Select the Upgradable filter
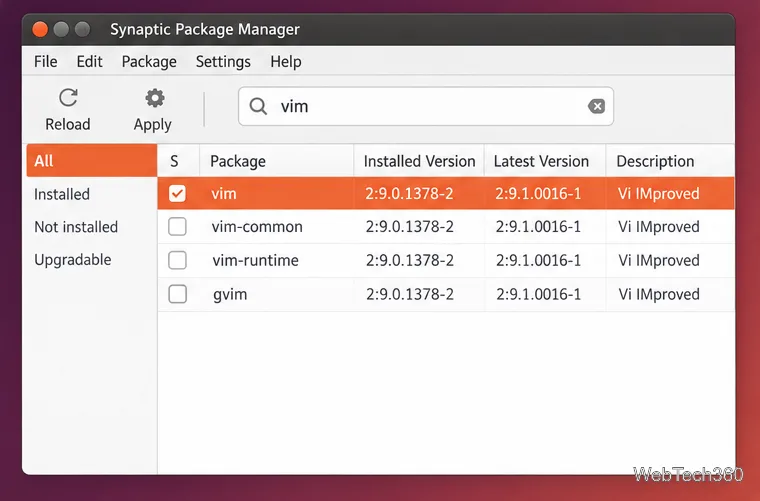Image resolution: width=760 pixels, height=501 pixels. (x=73, y=260)
